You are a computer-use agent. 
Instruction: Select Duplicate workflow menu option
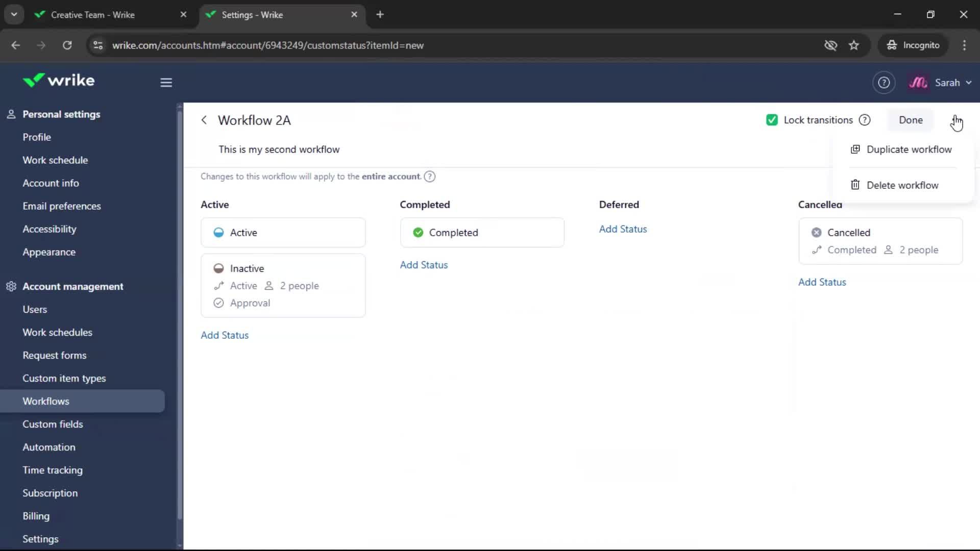click(902, 149)
